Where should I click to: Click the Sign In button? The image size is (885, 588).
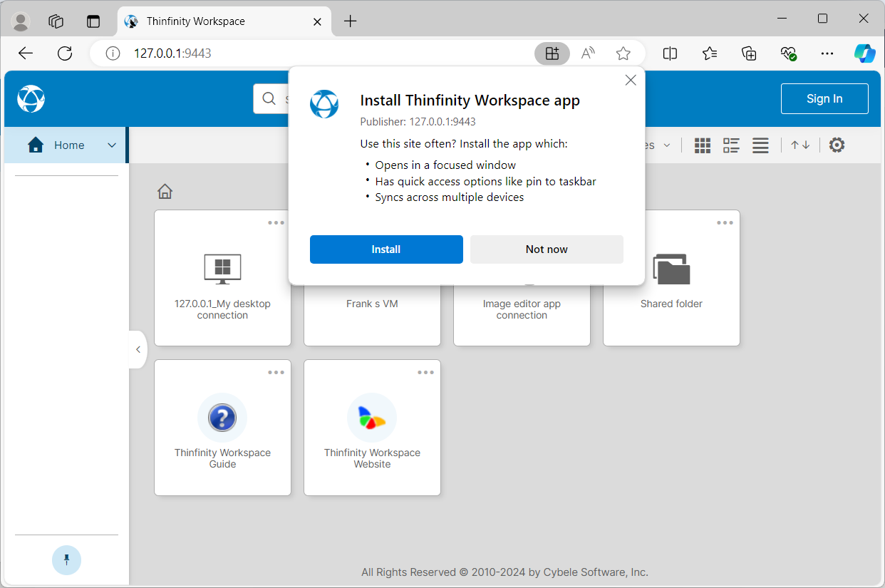point(824,99)
